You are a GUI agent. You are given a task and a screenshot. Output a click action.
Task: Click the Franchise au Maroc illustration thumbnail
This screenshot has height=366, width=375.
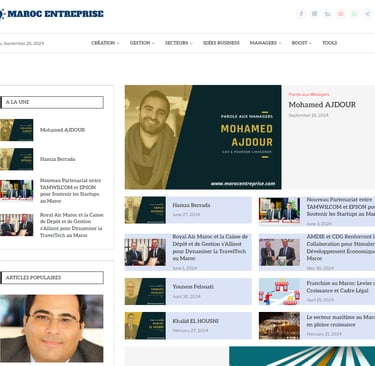point(279,292)
